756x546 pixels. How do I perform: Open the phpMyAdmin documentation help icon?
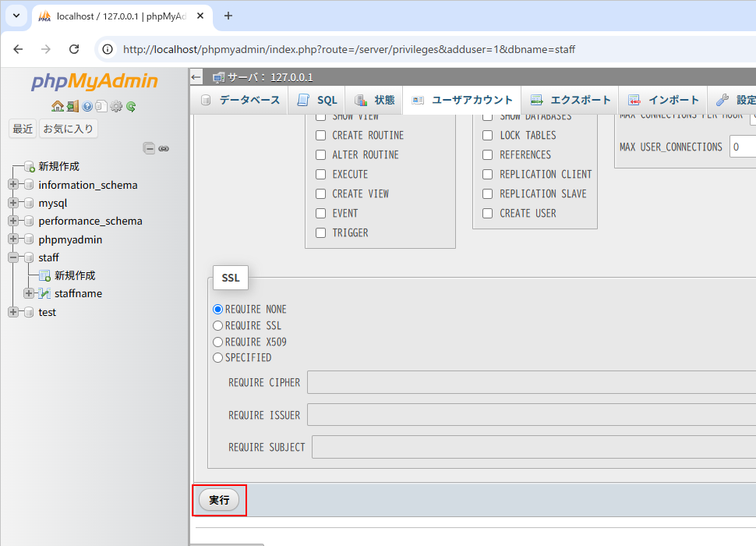(x=87, y=106)
